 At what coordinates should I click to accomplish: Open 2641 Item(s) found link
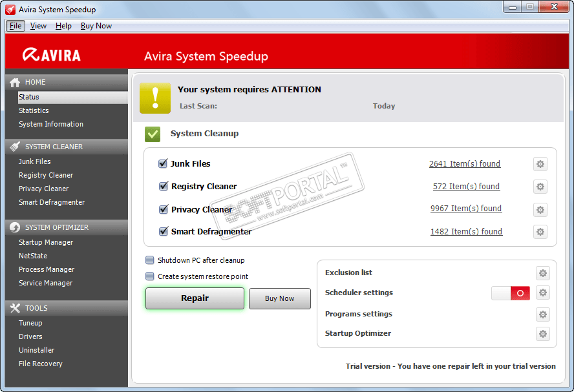pyautogui.click(x=465, y=164)
